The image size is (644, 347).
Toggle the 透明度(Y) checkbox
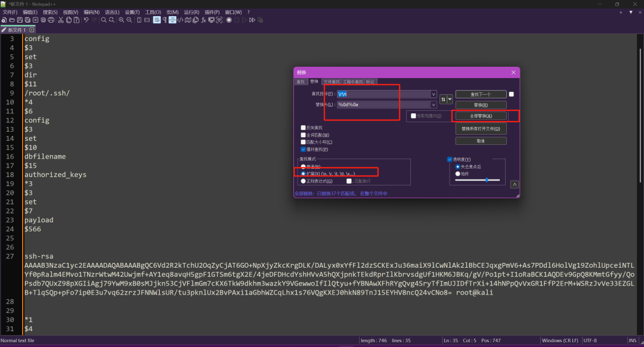(x=450, y=159)
